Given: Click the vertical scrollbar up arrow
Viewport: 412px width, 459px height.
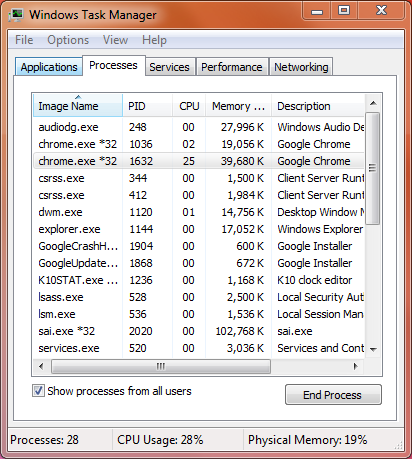Looking at the screenshot, I should point(373,103).
